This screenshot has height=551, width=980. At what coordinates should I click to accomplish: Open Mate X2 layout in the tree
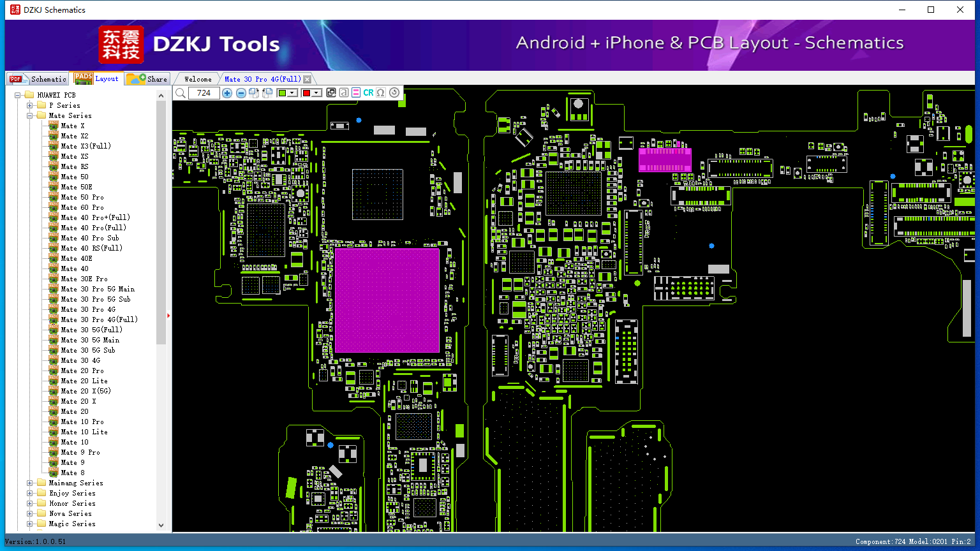(x=75, y=136)
